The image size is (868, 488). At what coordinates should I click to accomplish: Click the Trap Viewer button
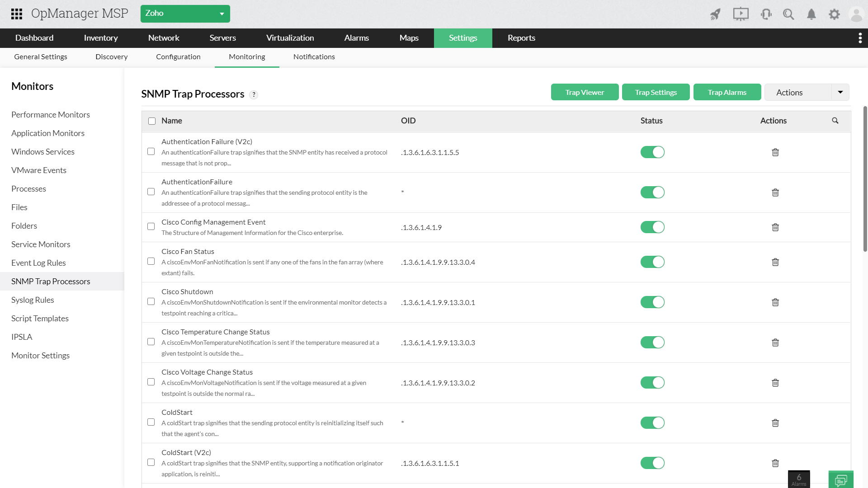pos(585,92)
